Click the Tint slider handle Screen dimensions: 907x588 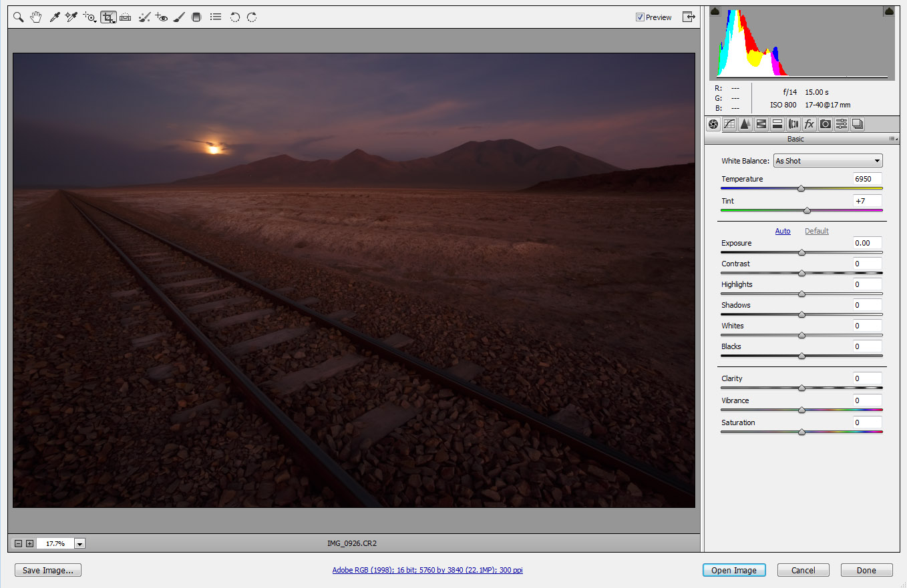pyautogui.click(x=807, y=210)
